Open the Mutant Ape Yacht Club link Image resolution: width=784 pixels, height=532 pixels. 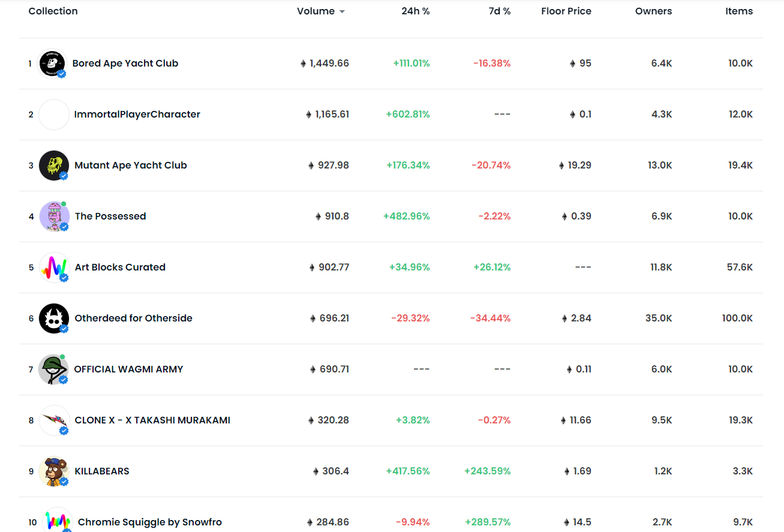pyautogui.click(x=131, y=166)
